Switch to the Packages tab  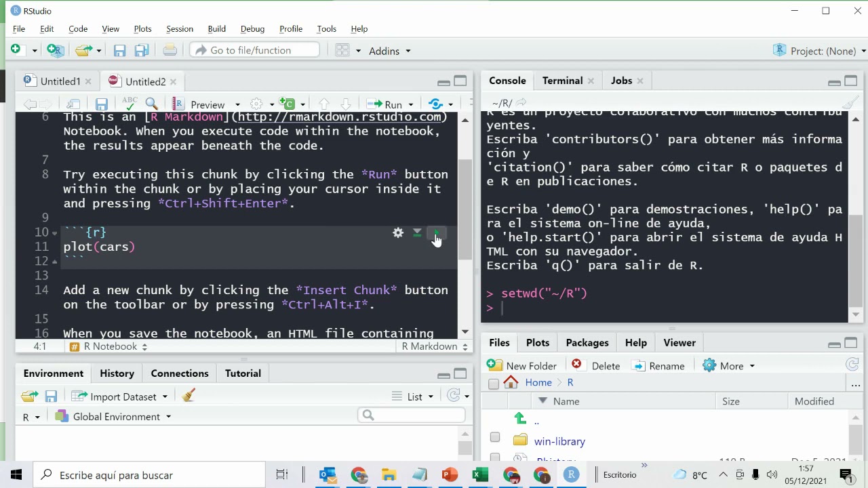(x=587, y=342)
